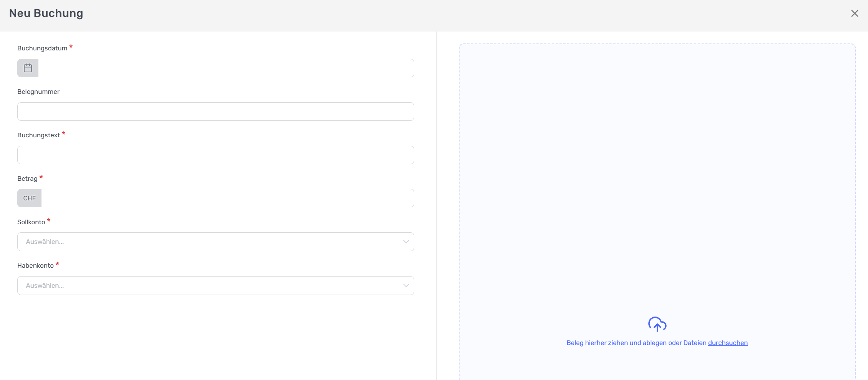Click the CHF currency prefix
The width and height of the screenshot is (868, 380).
[29, 198]
